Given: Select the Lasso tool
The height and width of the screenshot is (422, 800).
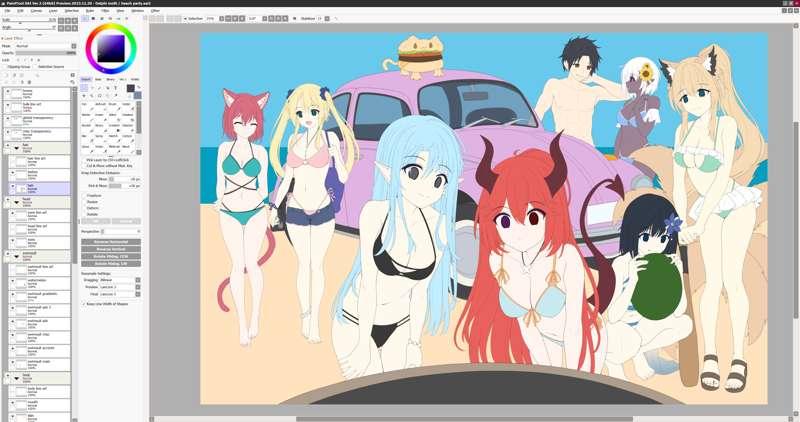Looking at the screenshot, I should 92,88.
